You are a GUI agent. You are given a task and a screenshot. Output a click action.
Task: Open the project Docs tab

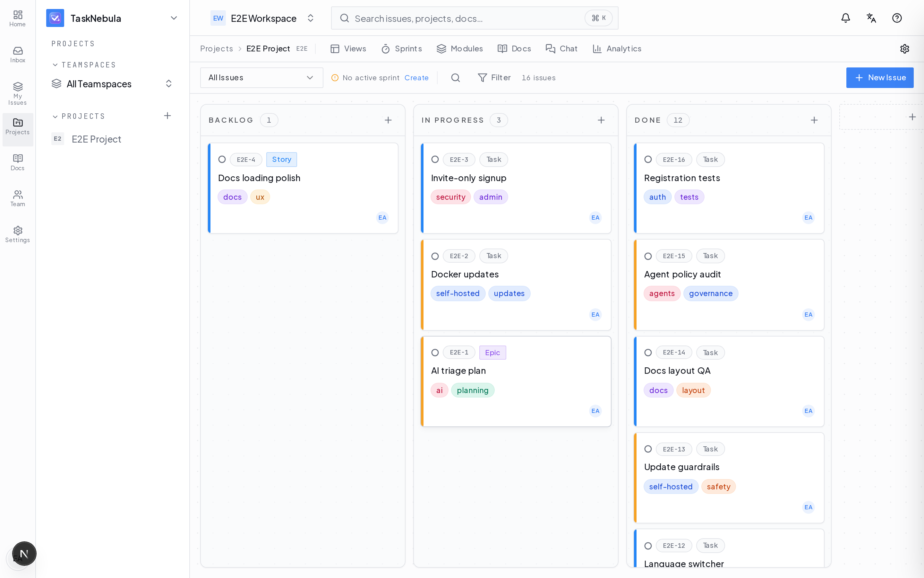[514, 48]
